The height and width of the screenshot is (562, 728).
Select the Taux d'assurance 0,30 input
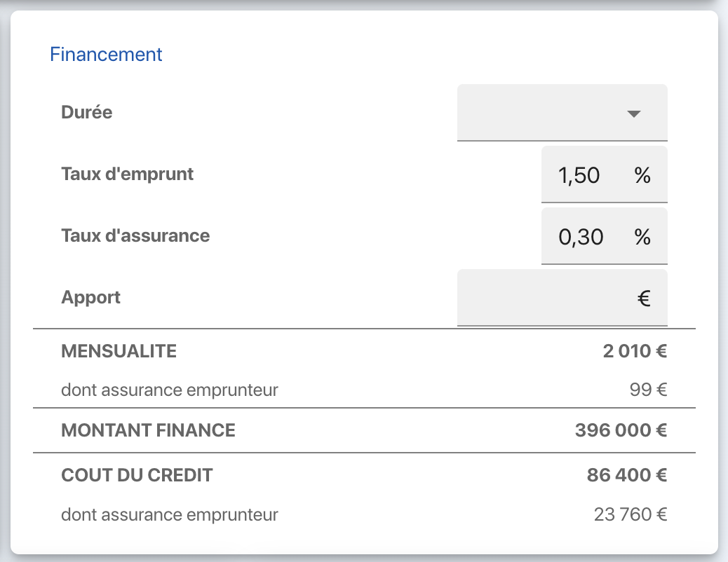pos(581,237)
